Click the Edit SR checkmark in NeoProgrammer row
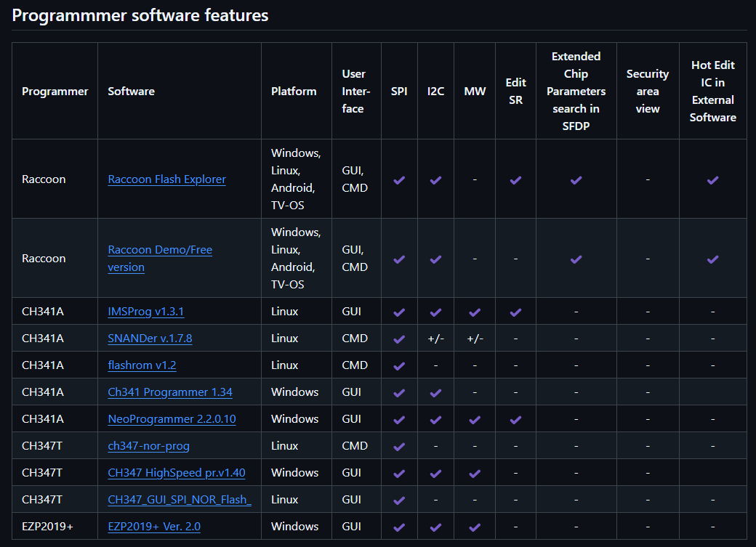Viewport: 756px width, 547px height. point(516,421)
